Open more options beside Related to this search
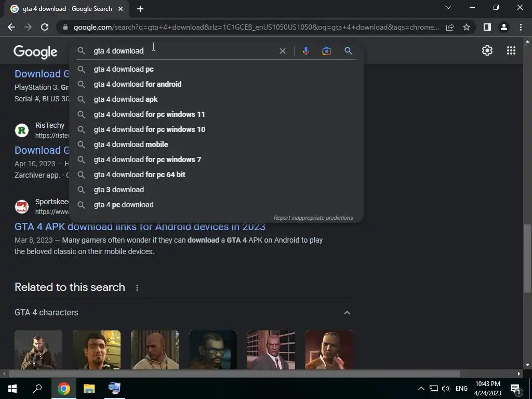The height and width of the screenshot is (399, 532). pos(137,288)
